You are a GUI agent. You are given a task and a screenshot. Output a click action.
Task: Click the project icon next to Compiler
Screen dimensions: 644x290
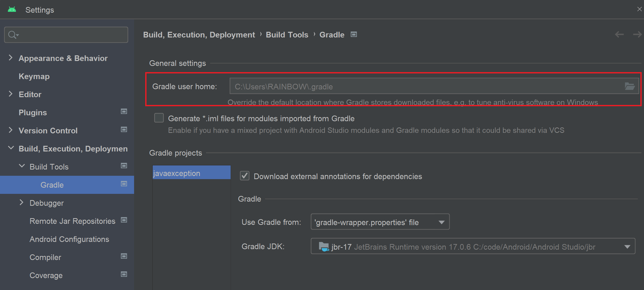point(124,256)
